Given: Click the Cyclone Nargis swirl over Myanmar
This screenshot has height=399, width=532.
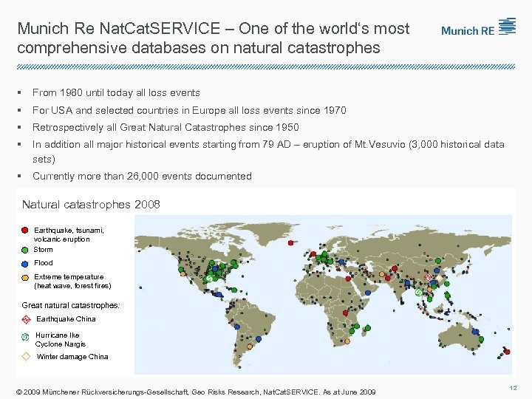Looking at the screenshot, I should 419,292.
